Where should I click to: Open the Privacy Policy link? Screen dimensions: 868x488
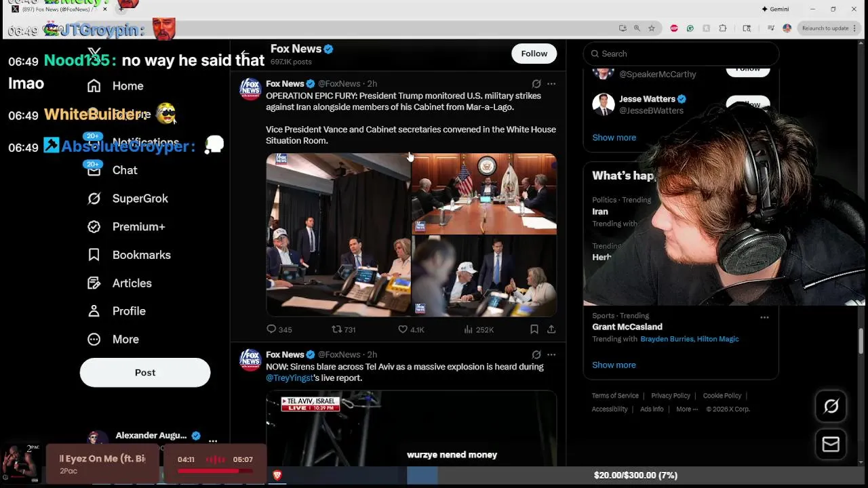[x=671, y=396]
